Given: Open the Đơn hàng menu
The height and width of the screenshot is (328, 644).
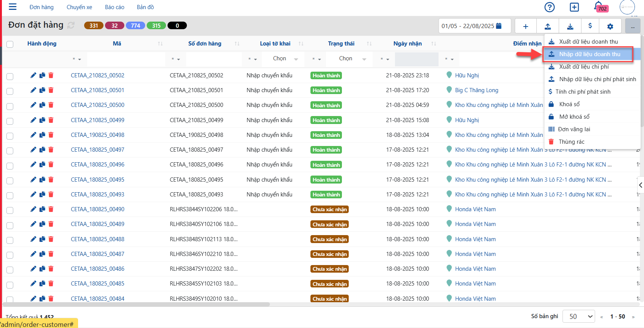Looking at the screenshot, I should 41,7.
